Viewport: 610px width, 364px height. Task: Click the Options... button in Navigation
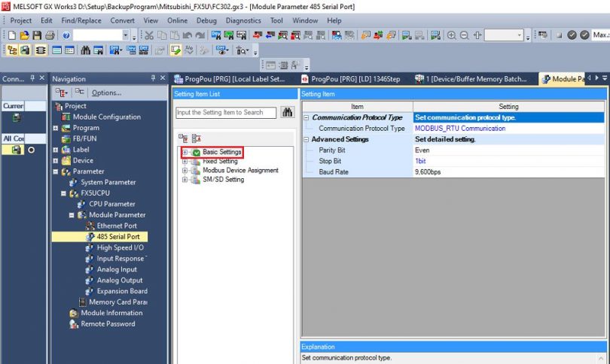(x=107, y=93)
